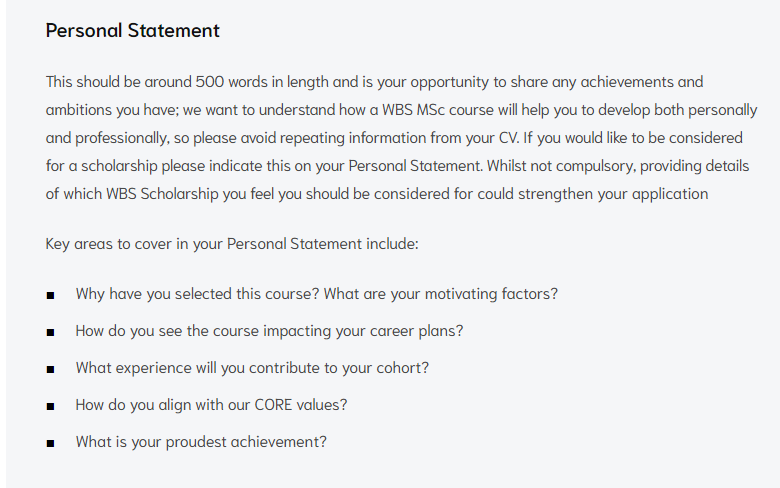780x488 pixels.
Task: Select the bullet before the CORE values question
Action: point(50,406)
